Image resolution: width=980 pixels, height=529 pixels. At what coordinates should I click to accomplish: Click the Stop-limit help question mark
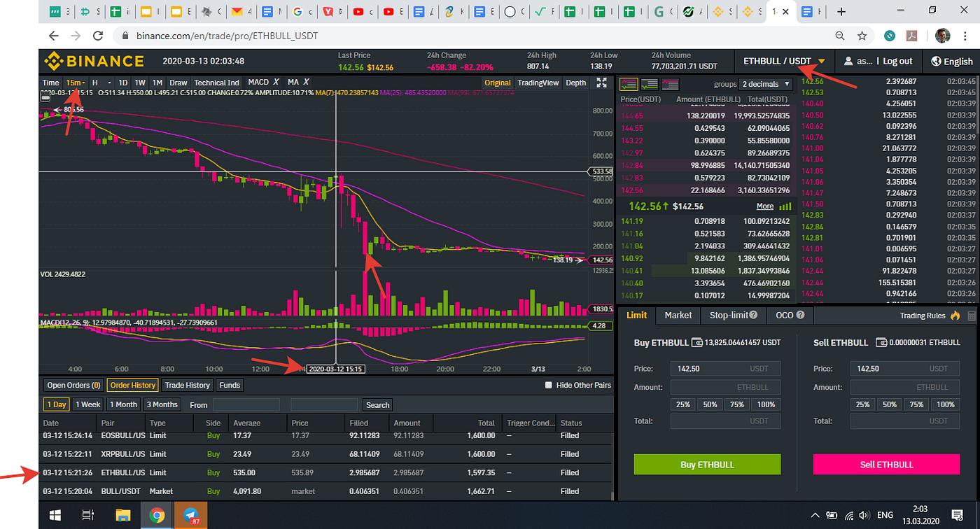(x=754, y=316)
